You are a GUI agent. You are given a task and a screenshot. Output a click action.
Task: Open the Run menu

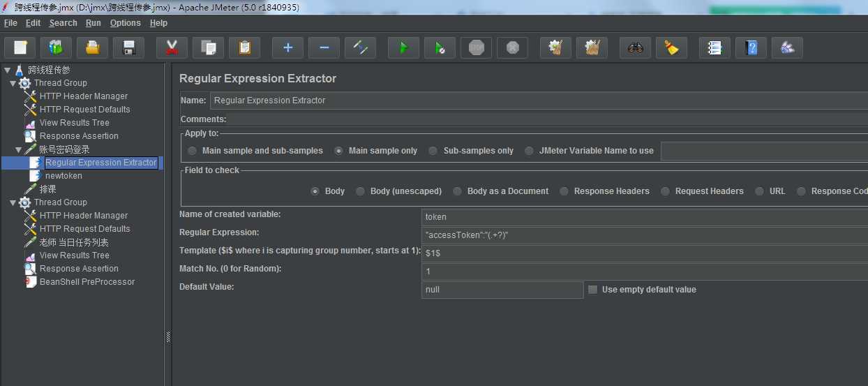tap(93, 23)
